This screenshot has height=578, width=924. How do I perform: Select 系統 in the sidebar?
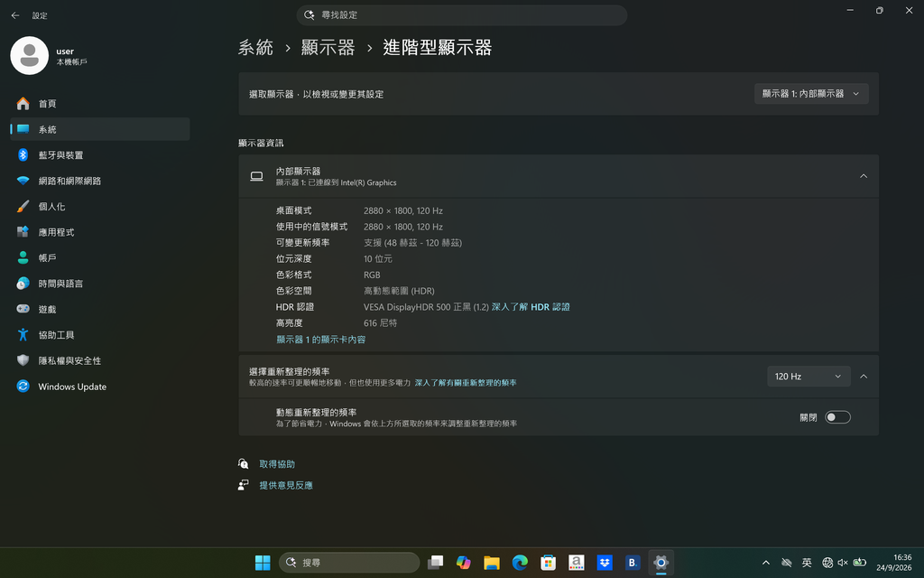point(99,129)
